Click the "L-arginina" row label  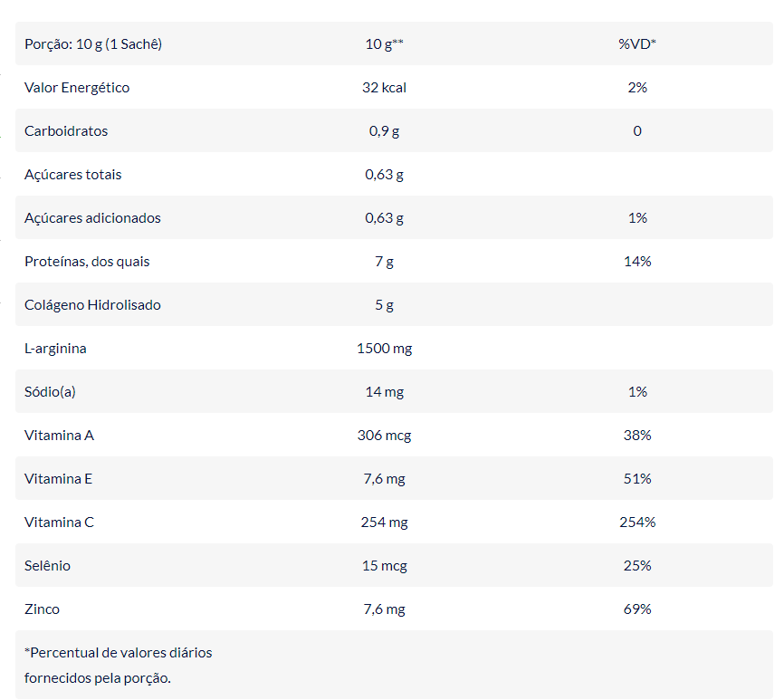coord(55,349)
